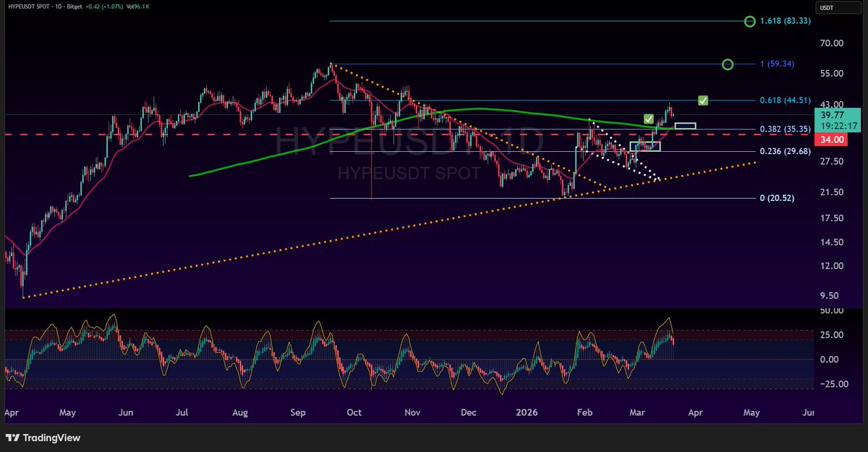Click the 0.236 (29.68) Fibonacci label
This screenshot has height=452, width=868.
pyautogui.click(x=785, y=151)
